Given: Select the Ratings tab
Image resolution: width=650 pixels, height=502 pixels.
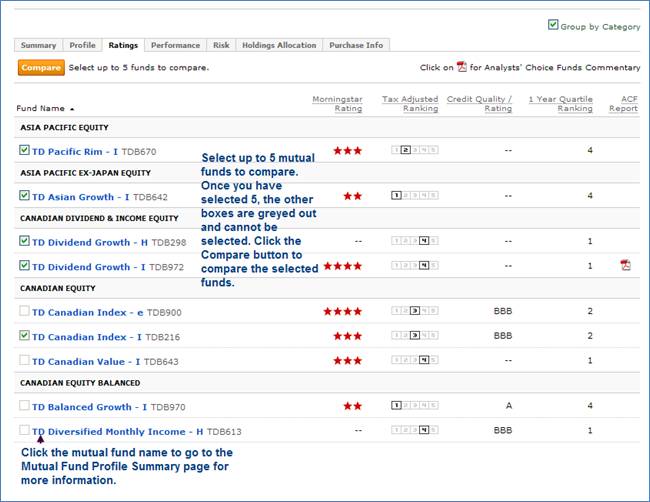Looking at the screenshot, I should pyautogui.click(x=123, y=45).
